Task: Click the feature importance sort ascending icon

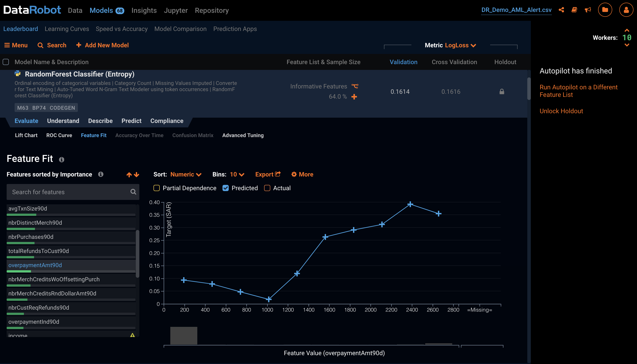Action: coord(129,174)
